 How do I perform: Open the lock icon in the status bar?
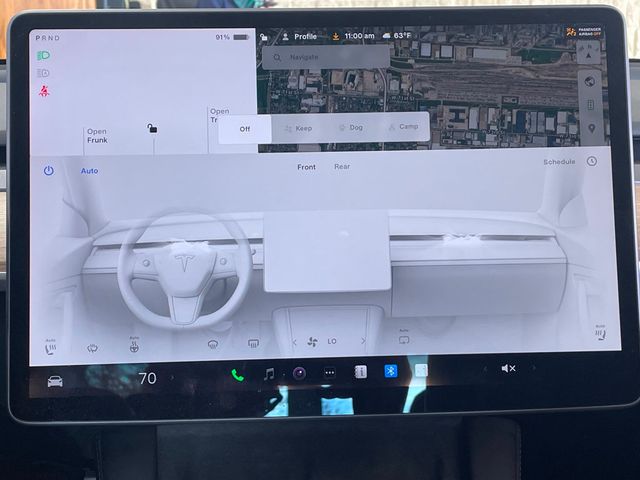[264, 37]
